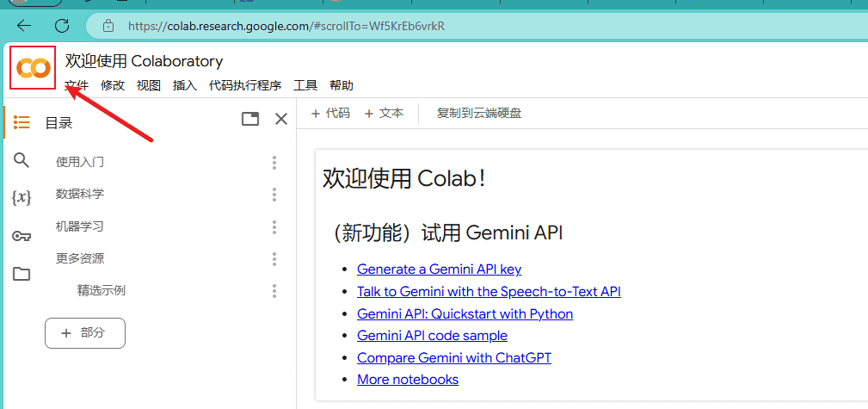
Task: Select 使用入门 in table of contents
Action: point(80,163)
